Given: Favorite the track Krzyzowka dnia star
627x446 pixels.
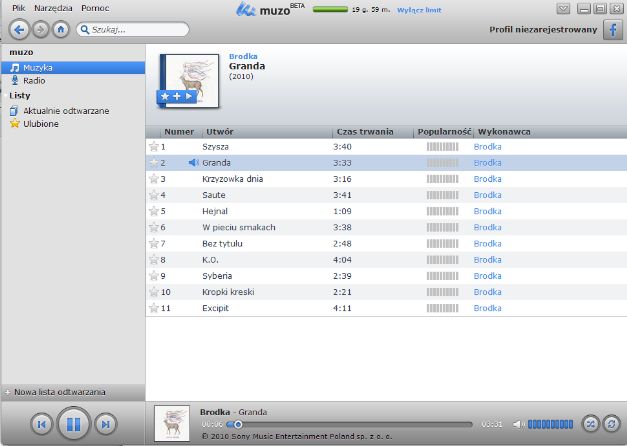Looking at the screenshot, I should coord(154,179).
